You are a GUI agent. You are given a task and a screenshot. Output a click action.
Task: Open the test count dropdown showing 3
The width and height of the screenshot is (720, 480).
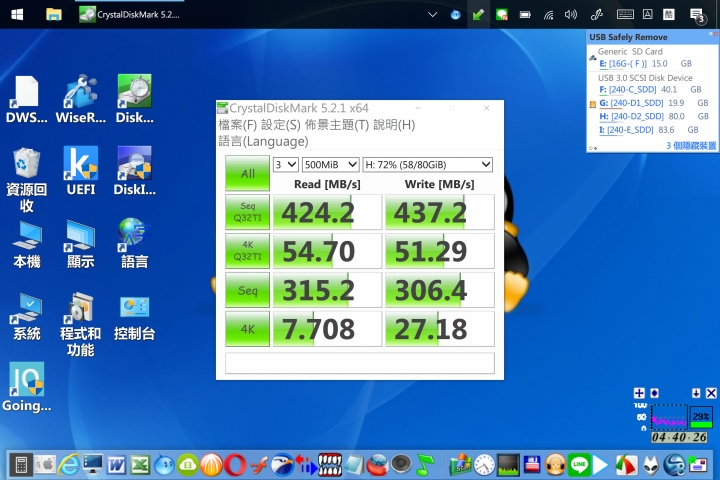(286, 164)
